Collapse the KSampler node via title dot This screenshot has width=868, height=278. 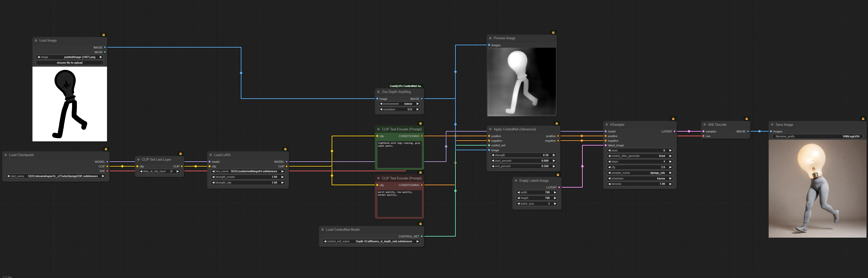[x=607, y=124]
